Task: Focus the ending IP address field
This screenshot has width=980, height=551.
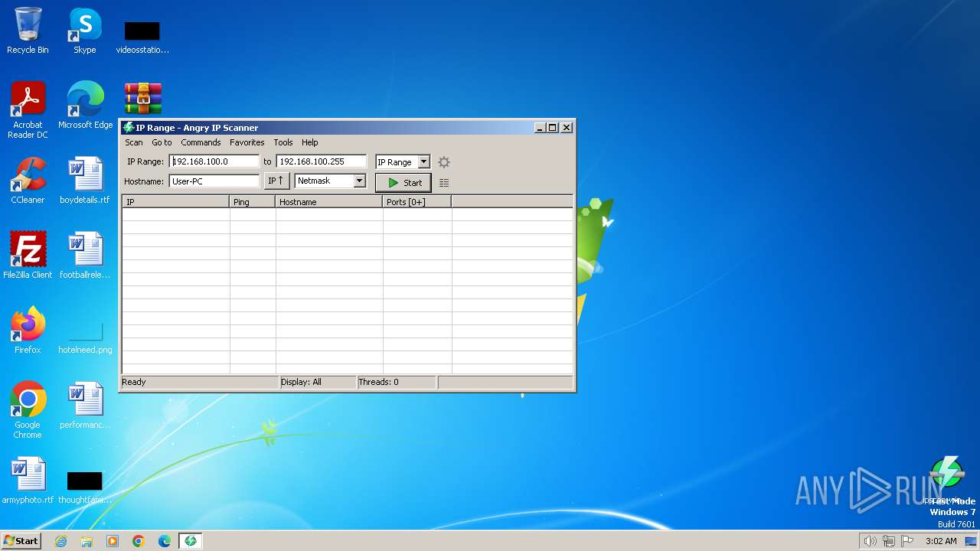Action: [322, 161]
